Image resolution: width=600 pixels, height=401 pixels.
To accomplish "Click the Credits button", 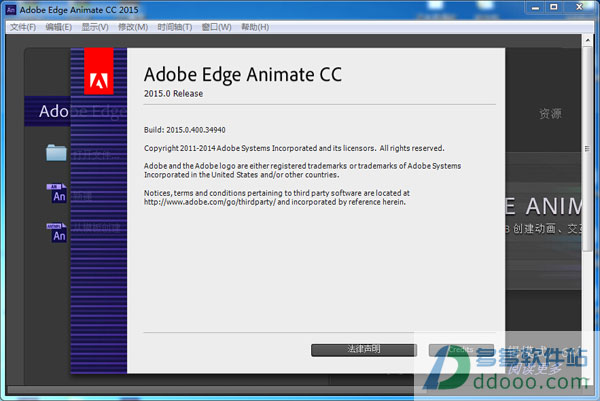I will click(461, 349).
